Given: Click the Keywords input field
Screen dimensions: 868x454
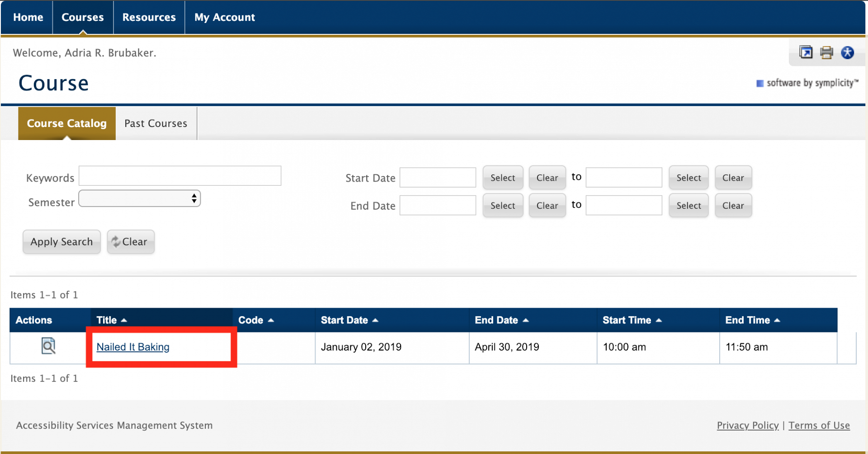Looking at the screenshot, I should click(180, 176).
